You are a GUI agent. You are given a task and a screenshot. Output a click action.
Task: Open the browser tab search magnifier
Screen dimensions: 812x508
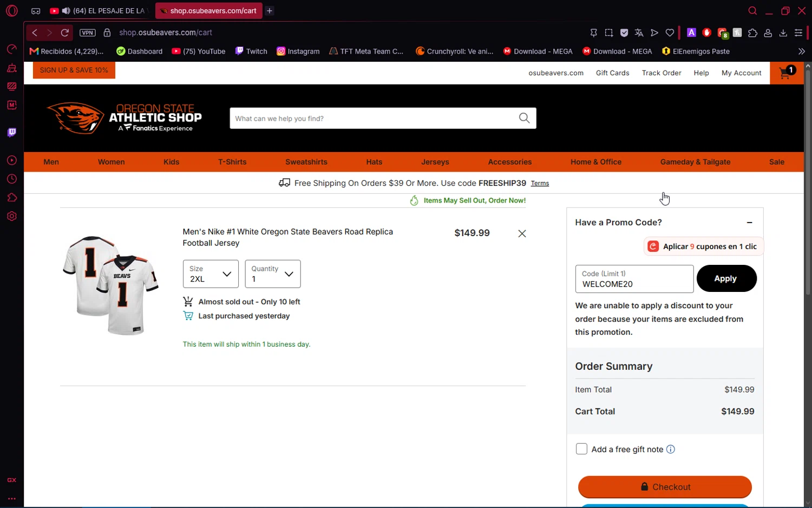(752, 11)
